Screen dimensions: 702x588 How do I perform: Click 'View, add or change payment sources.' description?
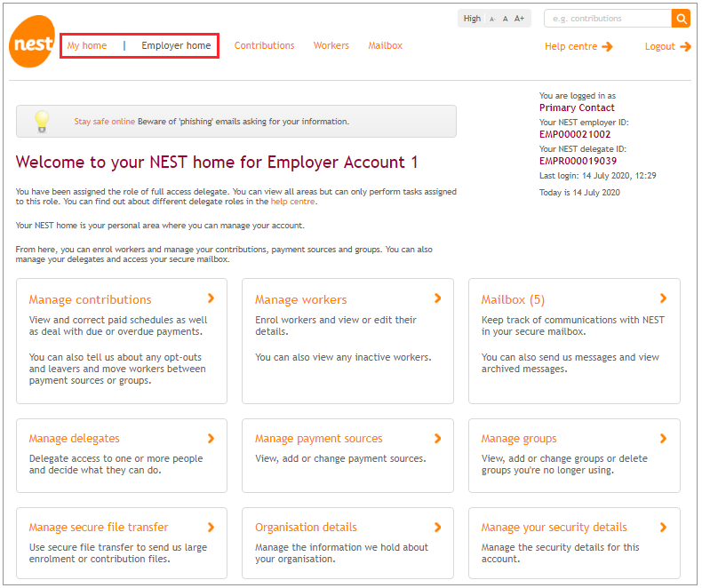pos(340,458)
